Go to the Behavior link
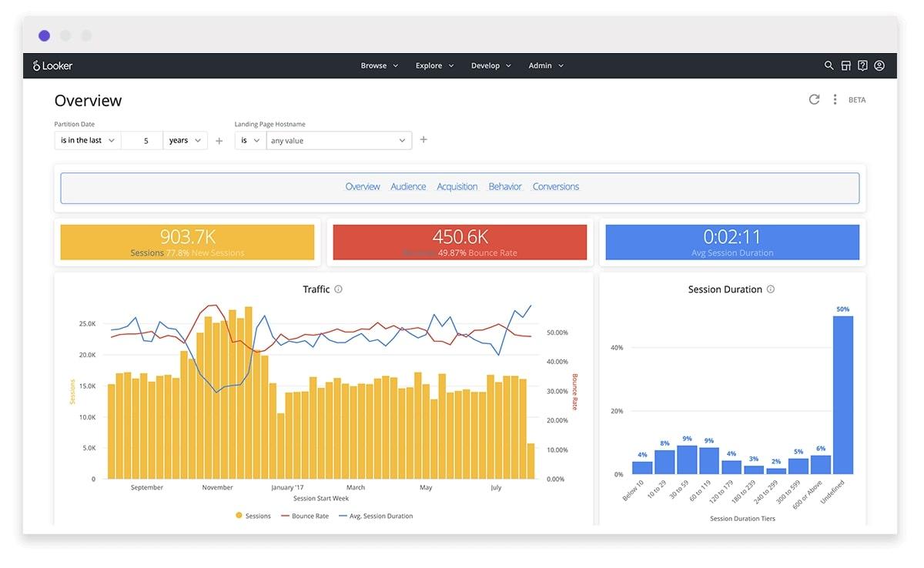Image resolution: width=924 pixels, height=568 pixels. 505,187
